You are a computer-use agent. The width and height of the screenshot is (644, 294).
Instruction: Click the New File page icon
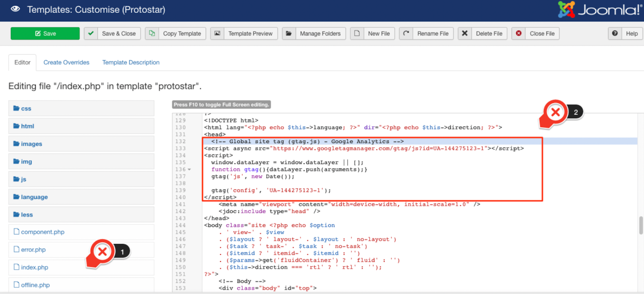[x=357, y=33]
